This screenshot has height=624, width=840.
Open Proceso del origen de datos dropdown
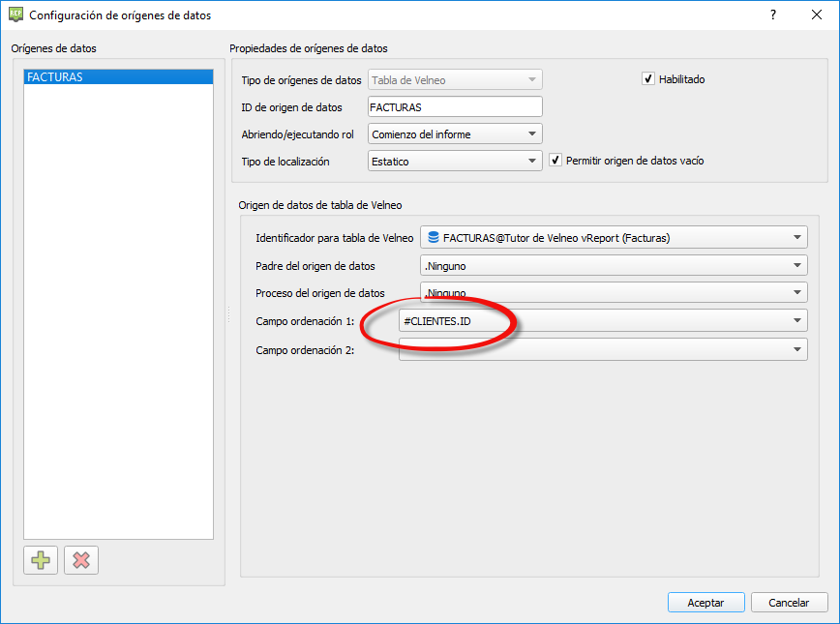coord(613,292)
